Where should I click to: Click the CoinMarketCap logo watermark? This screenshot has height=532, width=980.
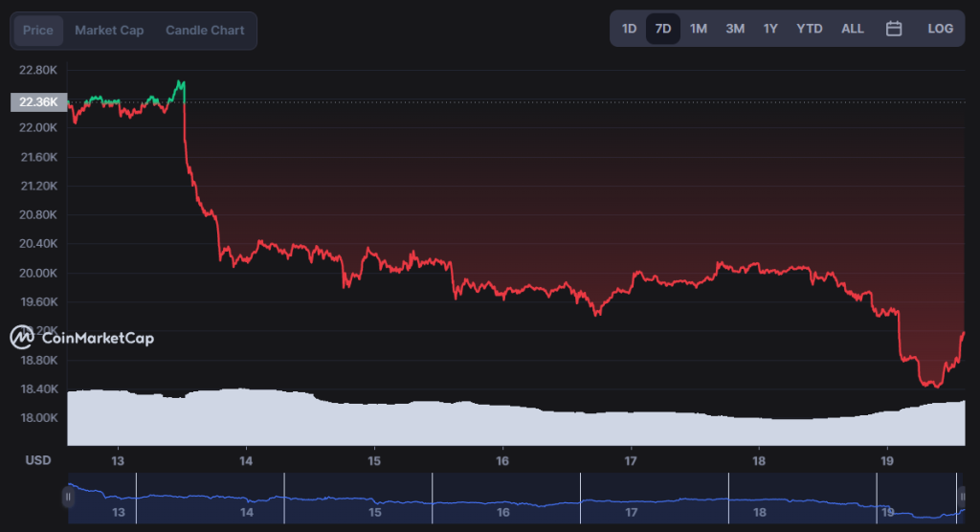pos(82,337)
